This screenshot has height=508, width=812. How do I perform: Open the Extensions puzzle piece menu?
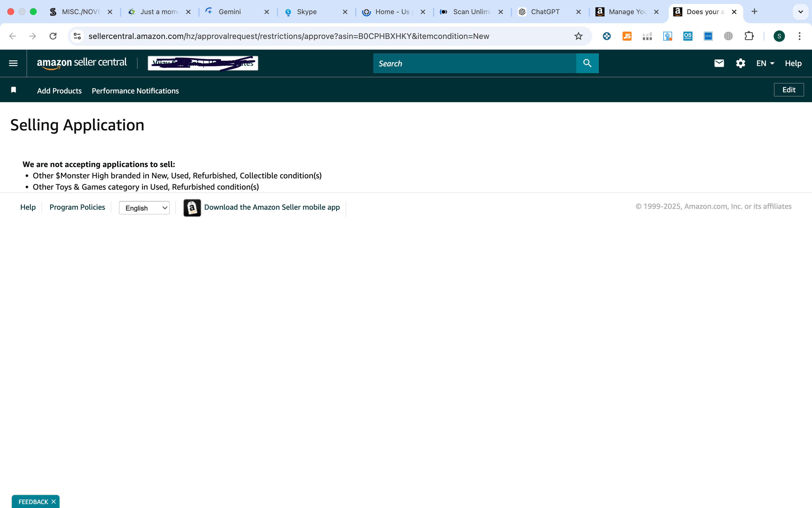(x=749, y=36)
